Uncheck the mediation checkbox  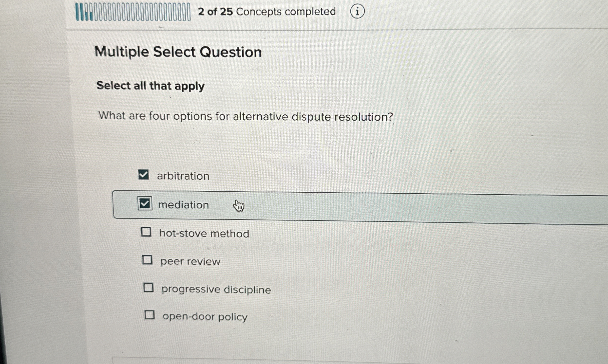(x=145, y=204)
